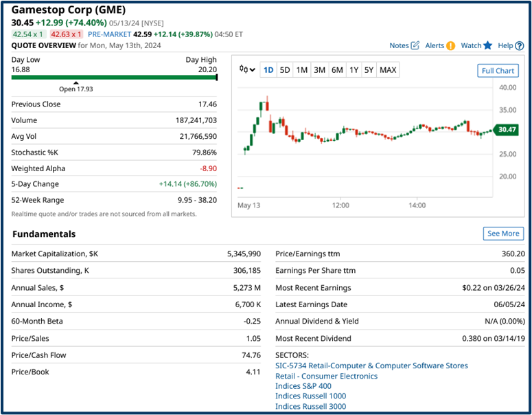Click the Alerts exclamation icon
Image resolution: width=532 pixels, height=415 pixels.
pyautogui.click(x=450, y=46)
